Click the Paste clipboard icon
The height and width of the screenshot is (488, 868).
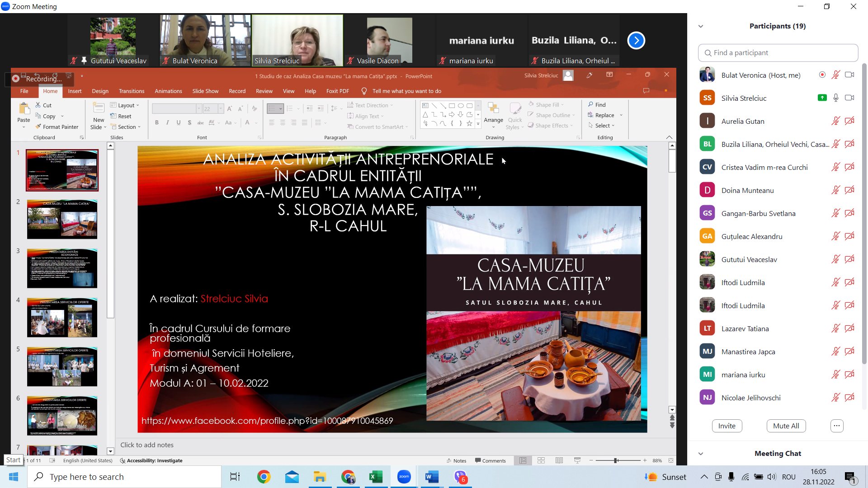coord(24,109)
